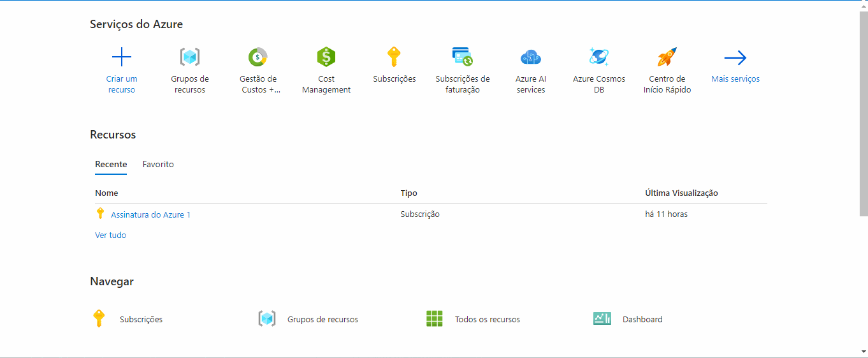Click the Subscrição type cell
868x358 pixels.
[x=420, y=214]
